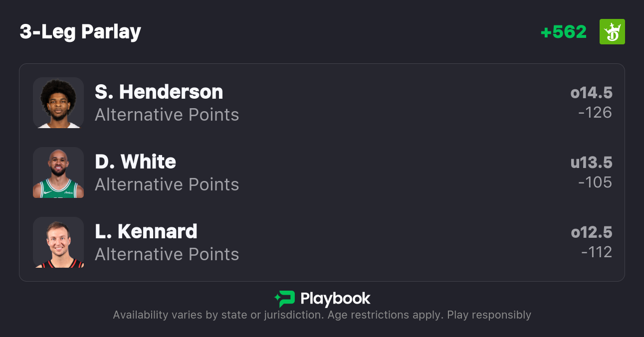The height and width of the screenshot is (337, 644).
Task: Click the DraftKings sportsbook logo icon
Action: [x=612, y=32]
